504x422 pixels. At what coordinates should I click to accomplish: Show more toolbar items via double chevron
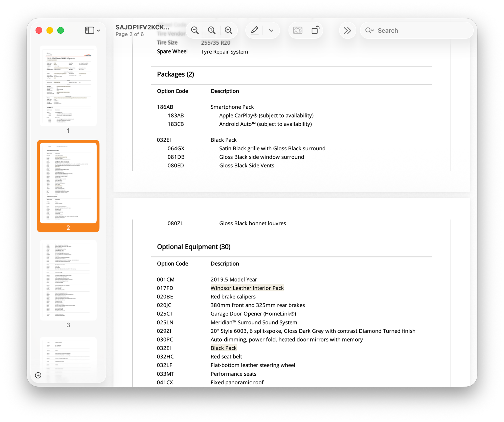(x=347, y=30)
